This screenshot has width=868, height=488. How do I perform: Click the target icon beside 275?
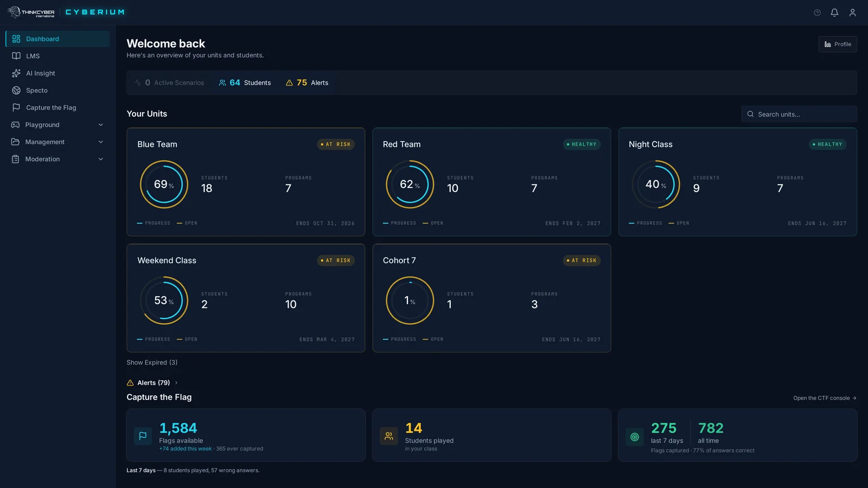[x=635, y=437]
